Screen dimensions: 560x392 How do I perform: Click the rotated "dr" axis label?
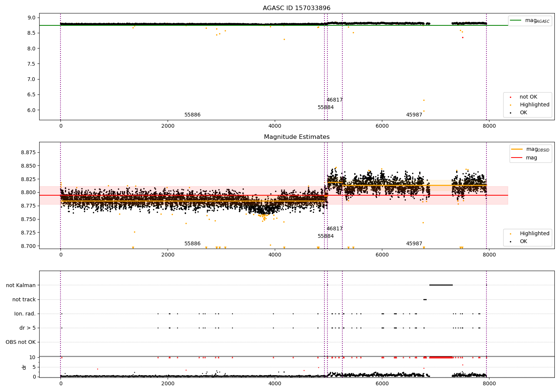click(x=24, y=367)
